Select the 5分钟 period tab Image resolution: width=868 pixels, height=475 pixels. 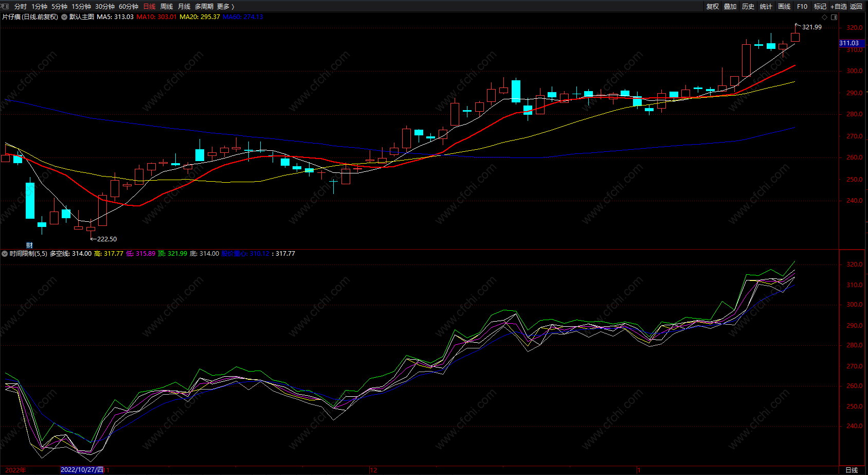point(59,7)
